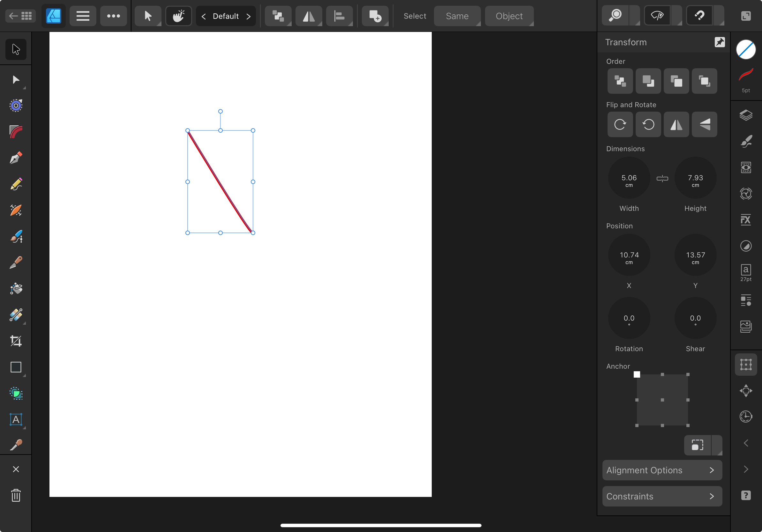The image size is (762, 532).
Task: Select the Crop tool
Action: coord(16,341)
